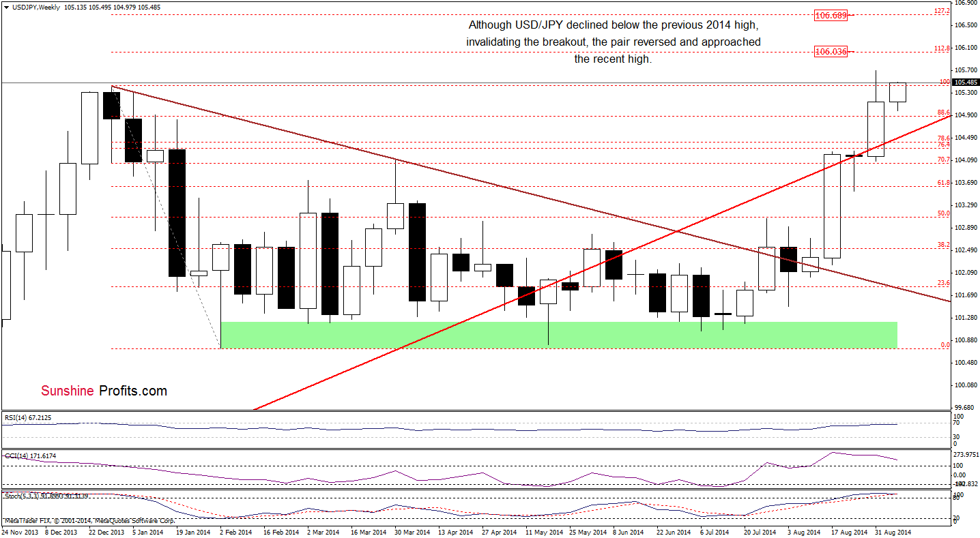Select the current price label 105.485
The height and width of the screenshot is (538, 980).
pos(966,83)
